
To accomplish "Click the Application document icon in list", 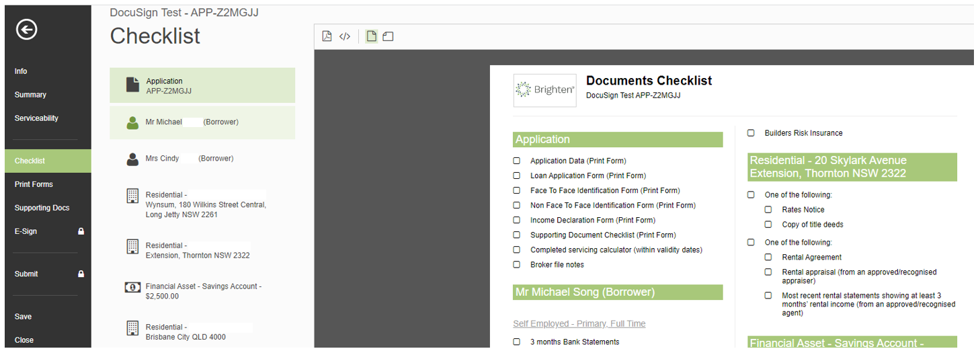I will click(x=133, y=85).
